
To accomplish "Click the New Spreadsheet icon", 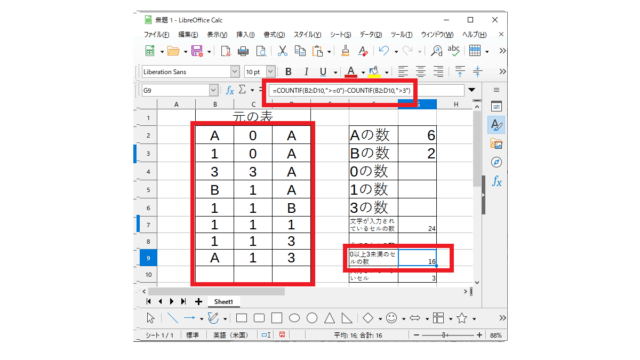I will [150, 51].
